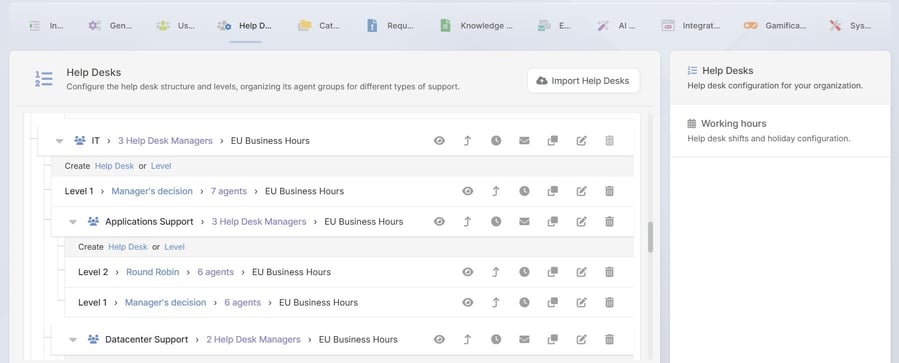Click the clock icon in the IT row

coord(496,140)
